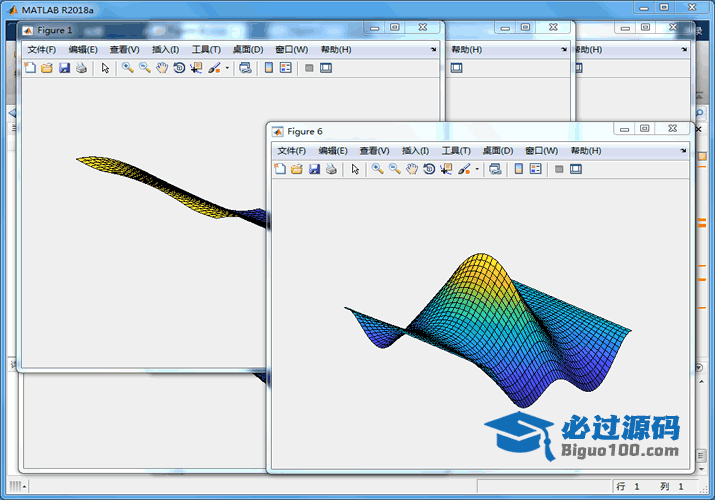Open Brush color dropdown arrow in Figure 6
This screenshot has height=500, width=715.
[477, 169]
